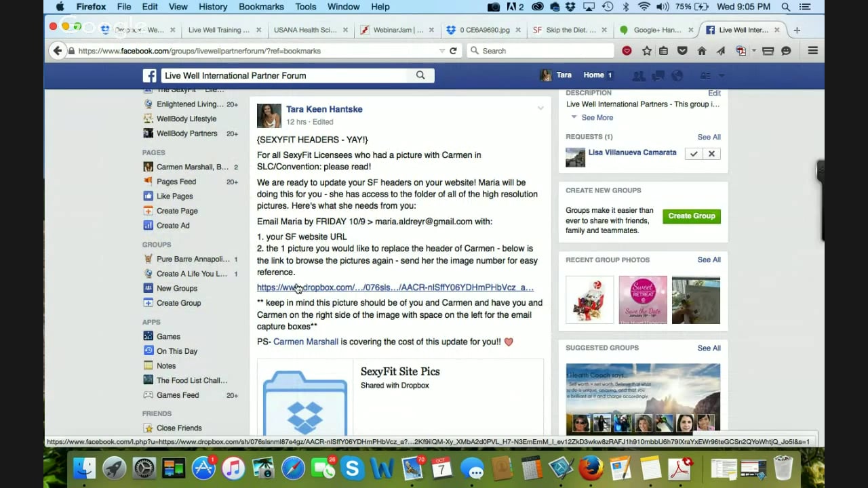Open Tara profile in top bar
Viewport: 868px width, 488px height.
[556, 75]
